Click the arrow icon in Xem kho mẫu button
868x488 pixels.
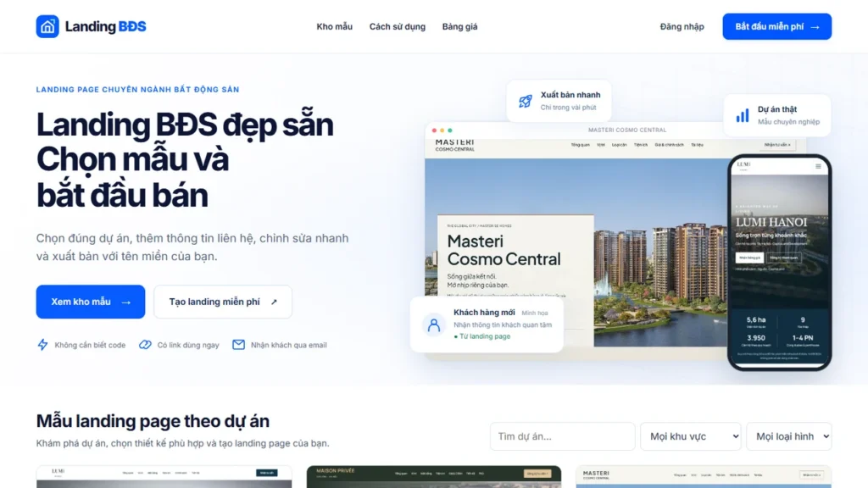pos(126,302)
